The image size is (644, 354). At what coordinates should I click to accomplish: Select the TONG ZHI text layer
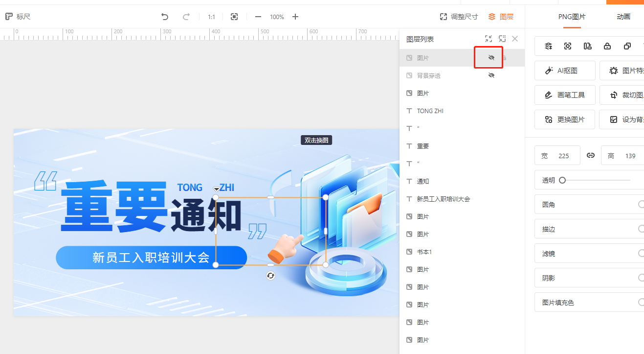coord(462,111)
